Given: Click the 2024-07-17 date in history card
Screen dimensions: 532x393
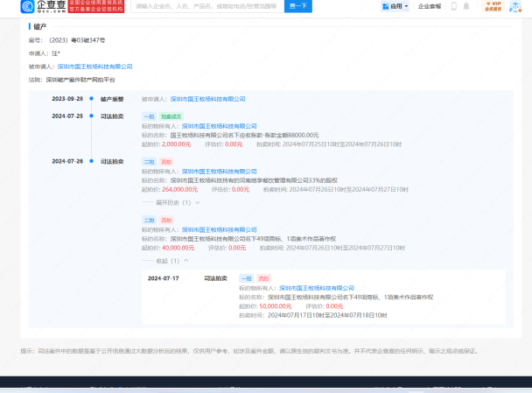Looking at the screenshot, I should [164, 278].
